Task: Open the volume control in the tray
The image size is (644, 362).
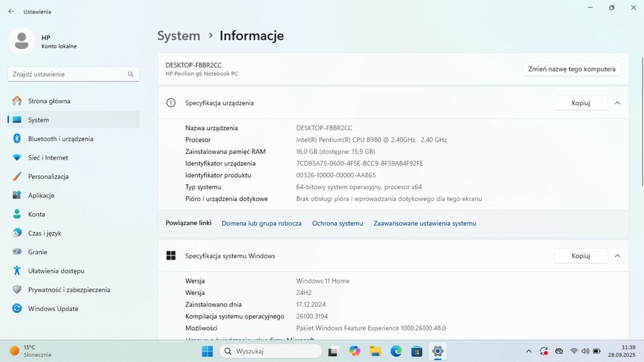Action: point(585,351)
